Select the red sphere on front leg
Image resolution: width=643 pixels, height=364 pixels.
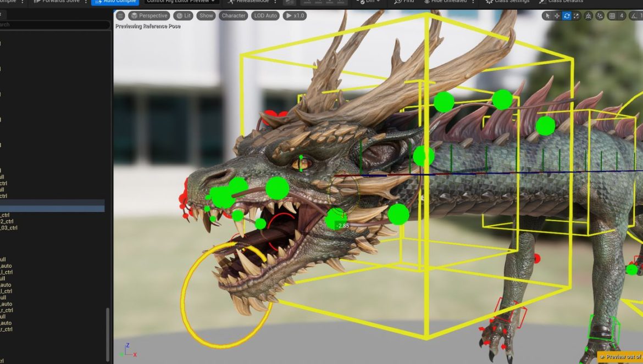click(x=537, y=259)
